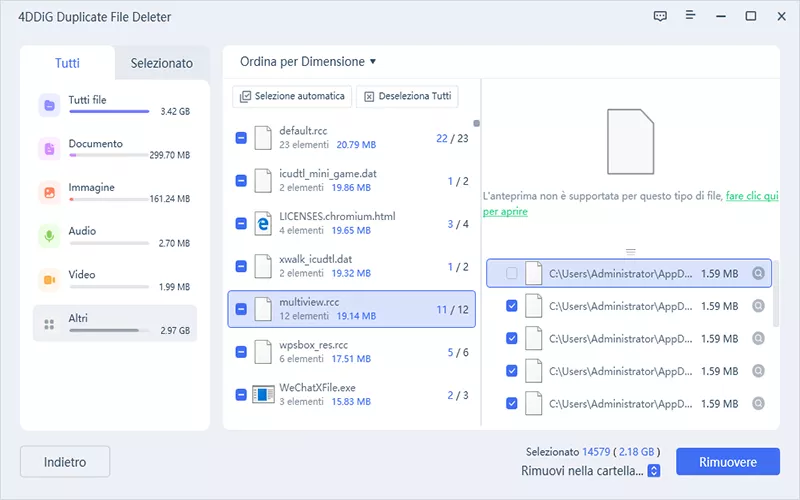This screenshot has width=800, height=500.
Task: Click the LICENSES.chromium.html Edge icon
Action: [263, 223]
